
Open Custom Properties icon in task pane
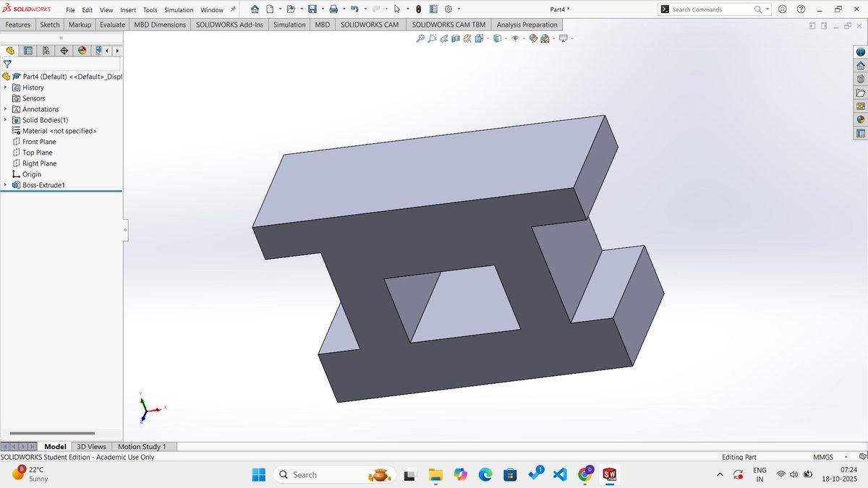(x=860, y=133)
